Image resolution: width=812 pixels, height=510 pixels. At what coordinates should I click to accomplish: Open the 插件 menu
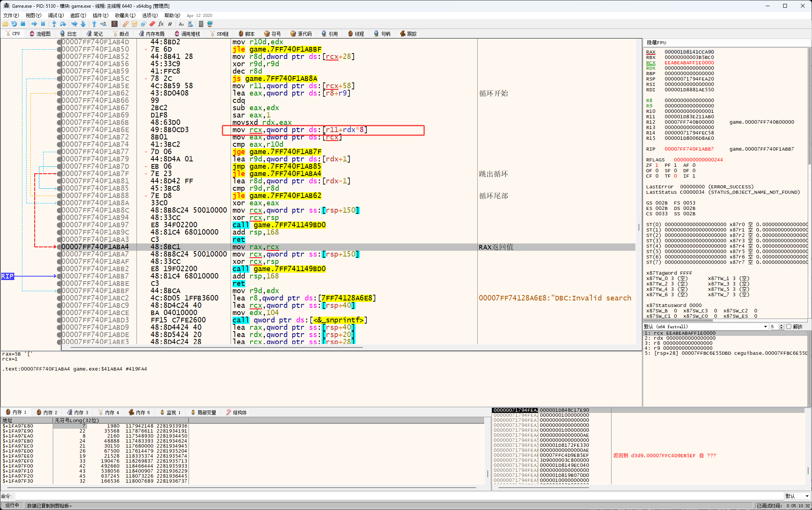coord(100,15)
